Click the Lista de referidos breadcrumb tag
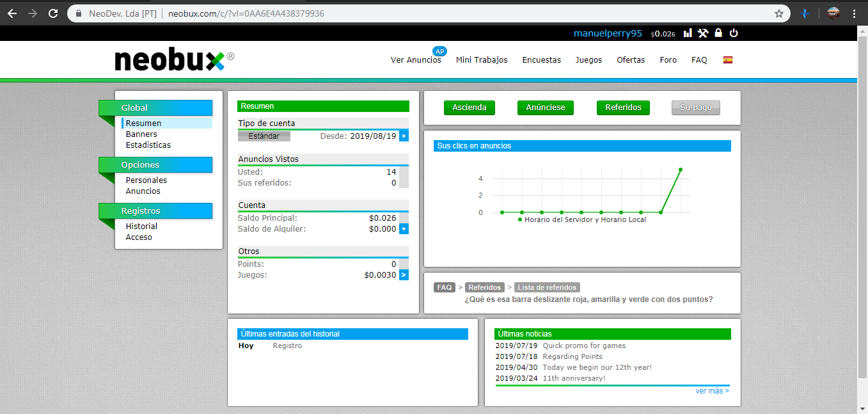Screen dimensions: 868x414 [547, 287]
